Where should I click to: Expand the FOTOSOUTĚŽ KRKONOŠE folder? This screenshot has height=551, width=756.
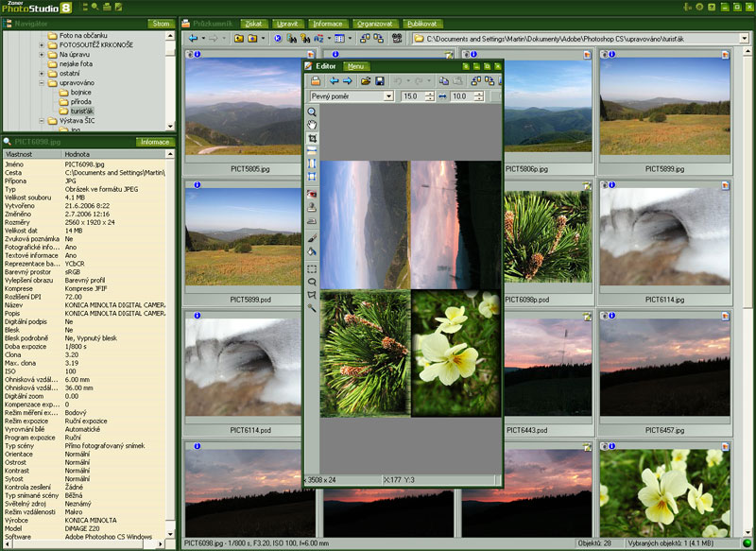coord(42,44)
